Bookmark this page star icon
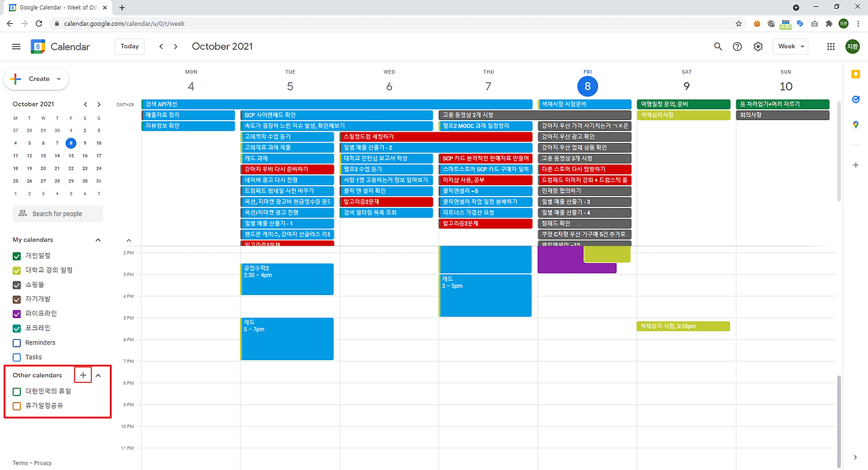Image resolution: width=868 pixels, height=470 pixels. [738, 23]
